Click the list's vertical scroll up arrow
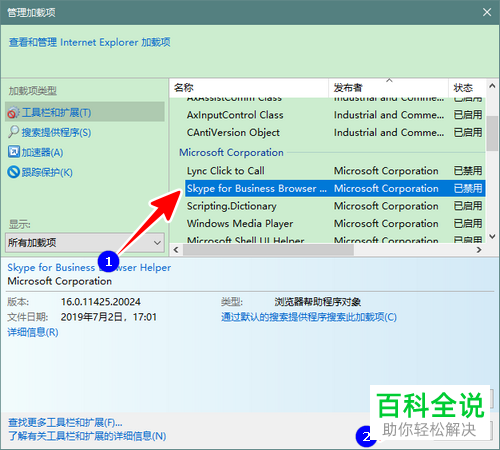Viewport: 500px width, 450px height. pos(492,86)
